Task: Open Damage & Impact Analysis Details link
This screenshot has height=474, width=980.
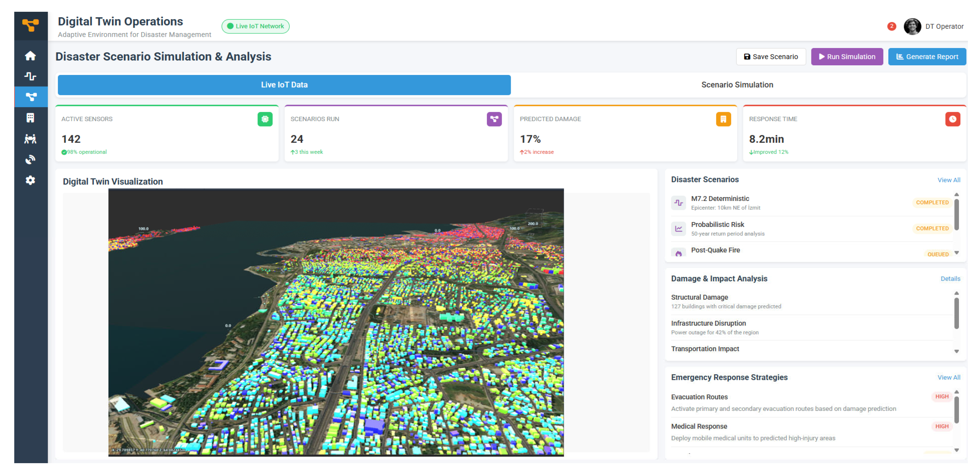Action: [x=950, y=279]
